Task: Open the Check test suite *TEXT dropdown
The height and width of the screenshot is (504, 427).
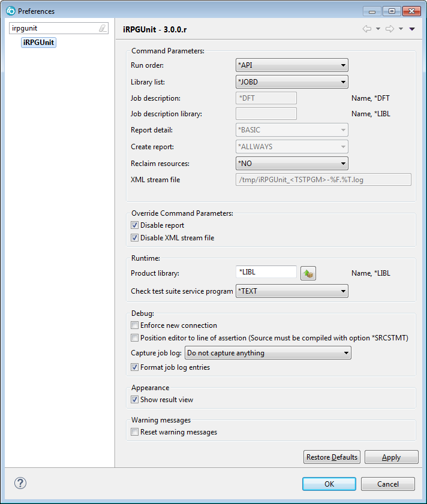Action: (x=292, y=291)
